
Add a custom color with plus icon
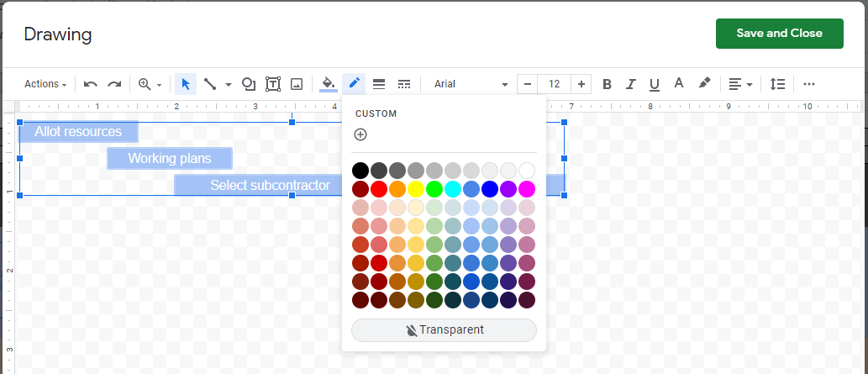360,134
